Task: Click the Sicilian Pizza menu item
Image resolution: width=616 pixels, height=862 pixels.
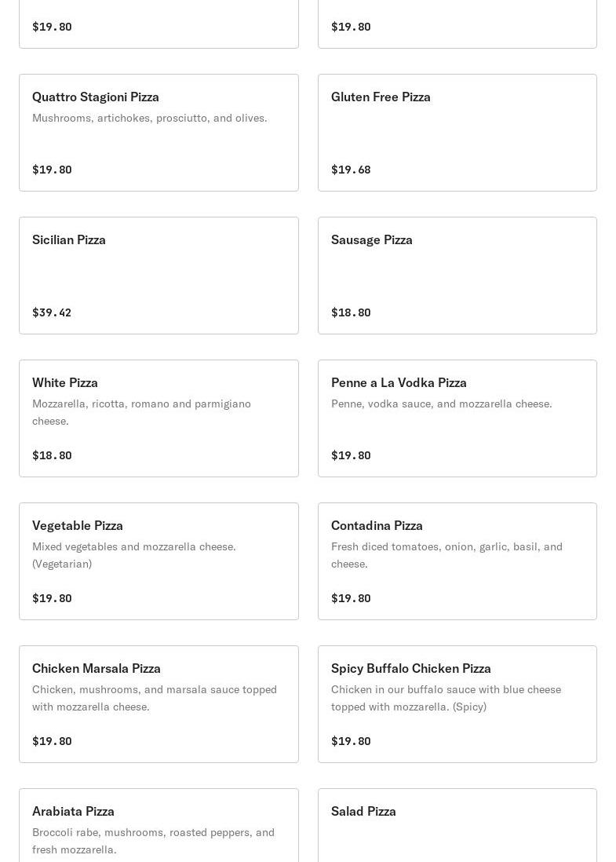Action: 159,276
